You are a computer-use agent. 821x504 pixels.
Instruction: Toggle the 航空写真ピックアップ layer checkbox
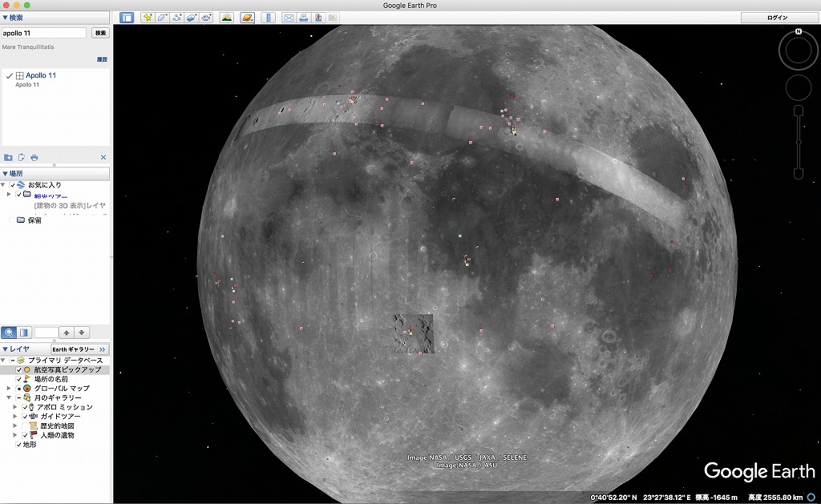pos(19,369)
